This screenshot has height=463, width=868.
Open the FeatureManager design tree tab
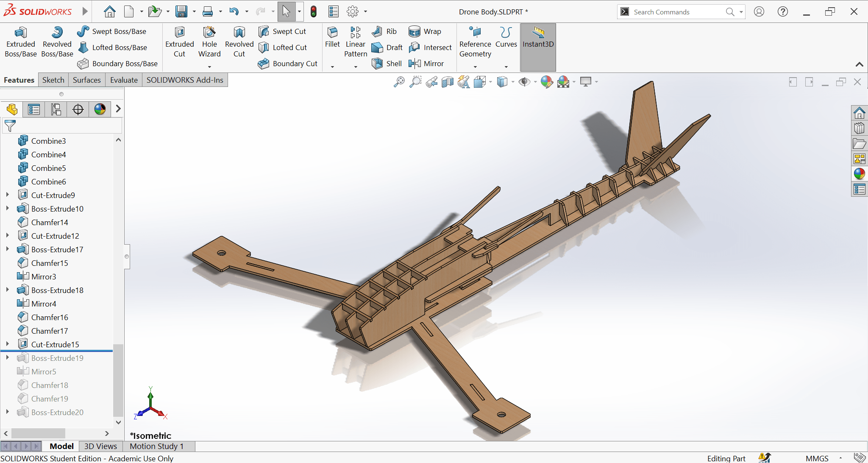12,109
